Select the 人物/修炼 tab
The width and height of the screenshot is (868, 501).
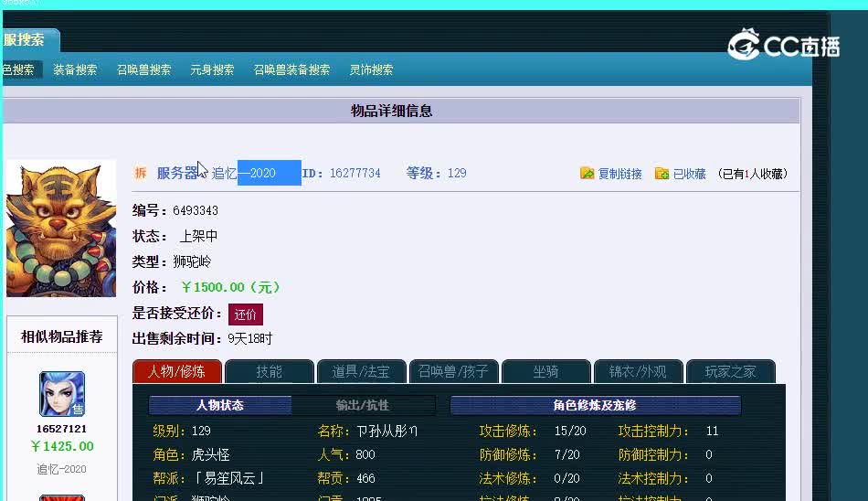point(177,371)
